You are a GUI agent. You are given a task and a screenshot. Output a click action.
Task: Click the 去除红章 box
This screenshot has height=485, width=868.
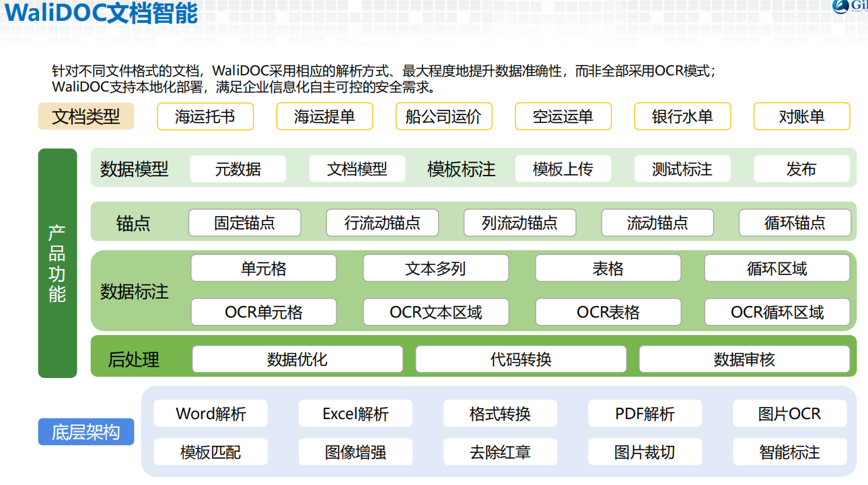pos(500,452)
